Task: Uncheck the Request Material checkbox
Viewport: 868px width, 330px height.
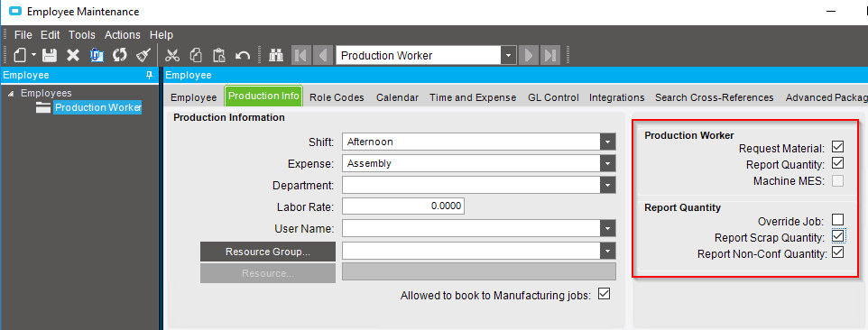Action: [x=837, y=147]
